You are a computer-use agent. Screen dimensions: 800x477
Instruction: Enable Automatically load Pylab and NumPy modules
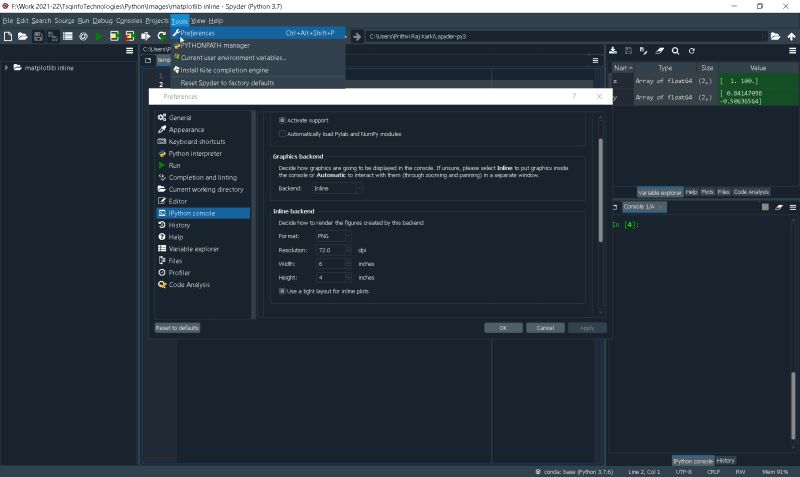click(x=282, y=134)
